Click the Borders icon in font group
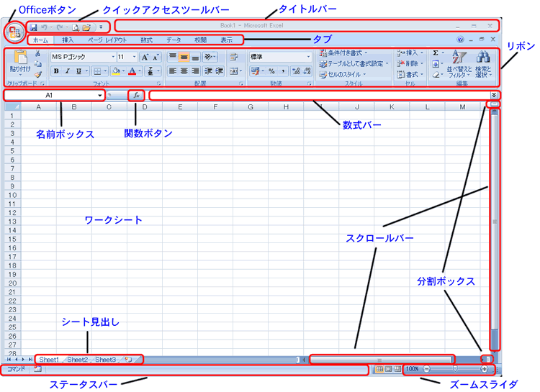 point(97,72)
